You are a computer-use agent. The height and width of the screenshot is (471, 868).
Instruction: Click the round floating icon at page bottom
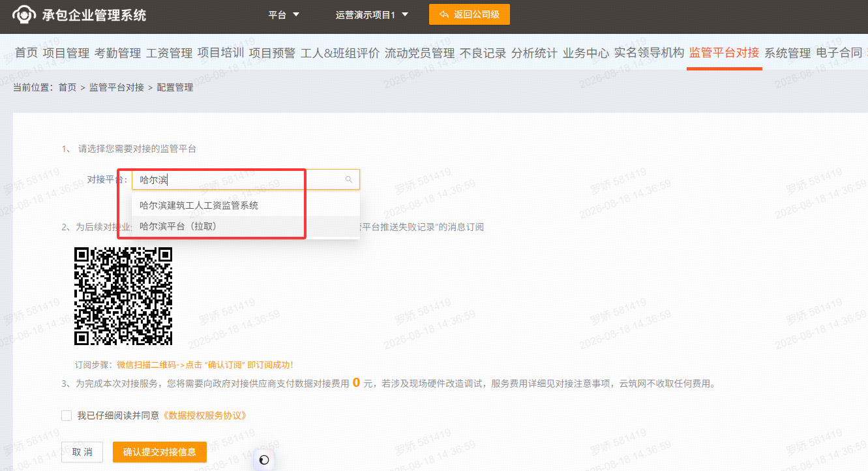[263, 460]
